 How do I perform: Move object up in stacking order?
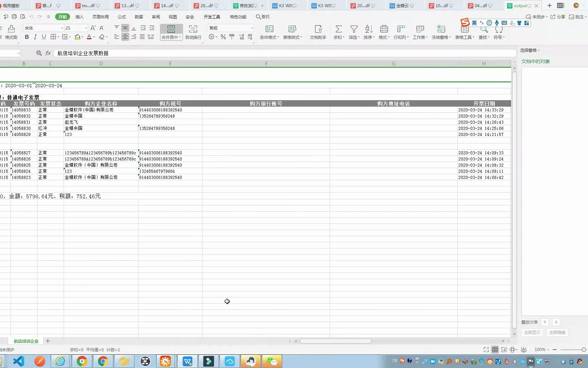(x=545, y=322)
